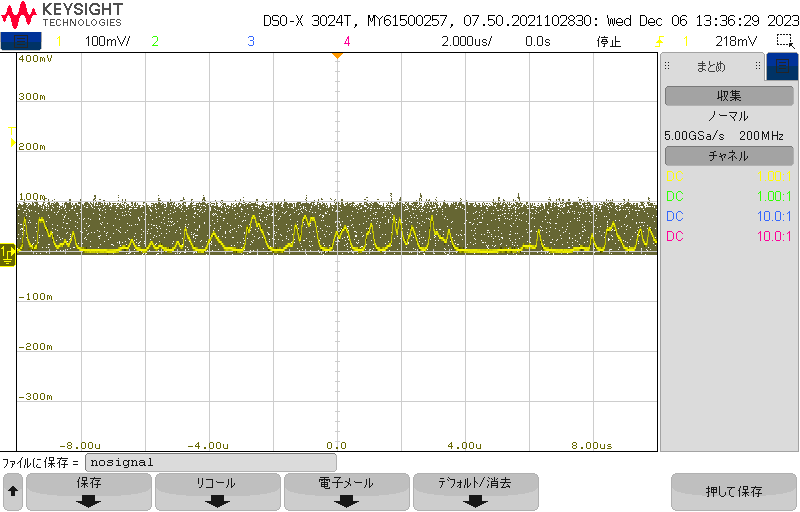Open the 保存 softkey menu
This screenshot has width=800, height=512.
coord(89,492)
